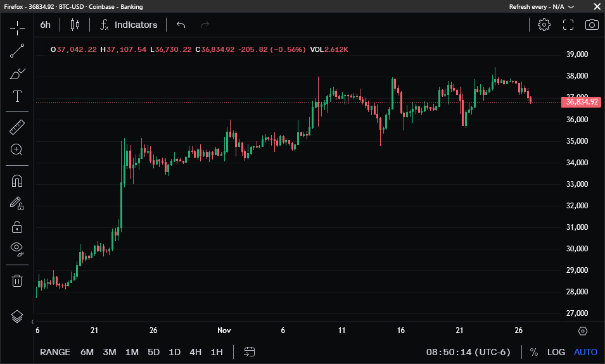Expand the Refresh every N/A dropdown
Image resolution: width=605 pixels, height=364 pixels.
542,6
